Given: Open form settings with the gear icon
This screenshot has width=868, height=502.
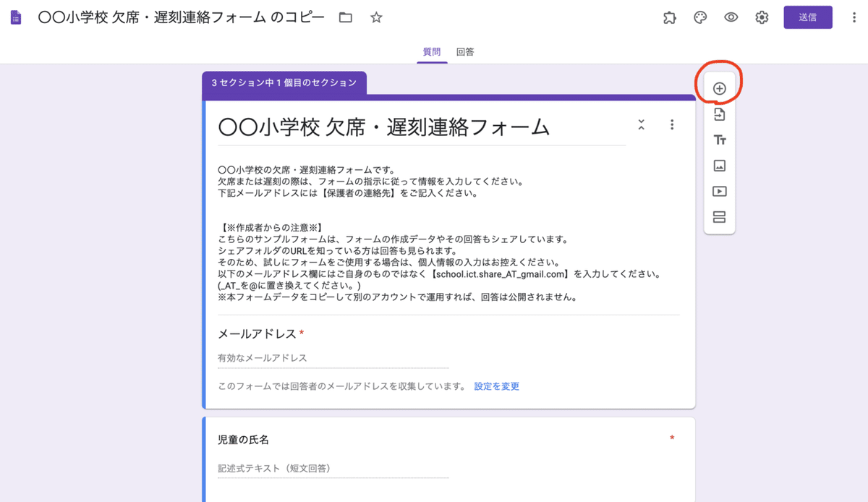Looking at the screenshot, I should (x=761, y=17).
